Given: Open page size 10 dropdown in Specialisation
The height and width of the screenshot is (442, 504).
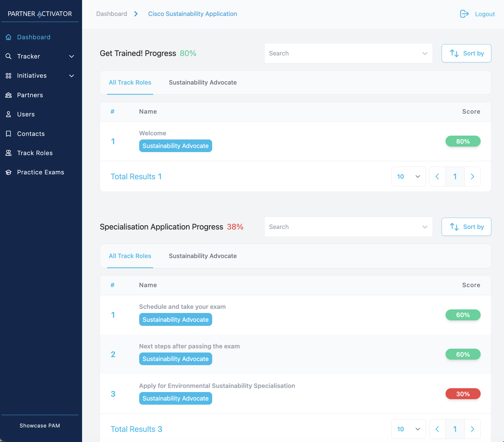Looking at the screenshot, I should 409,429.
